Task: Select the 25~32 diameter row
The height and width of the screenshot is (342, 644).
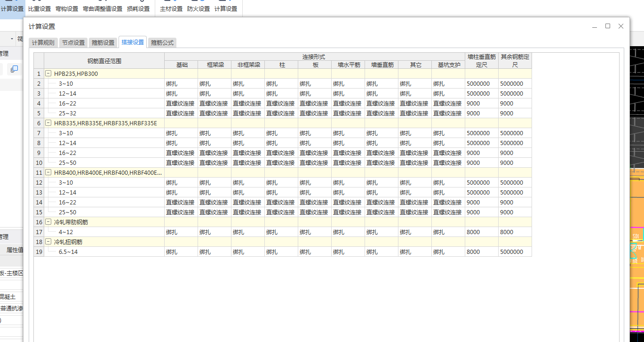Action: point(104,114)
